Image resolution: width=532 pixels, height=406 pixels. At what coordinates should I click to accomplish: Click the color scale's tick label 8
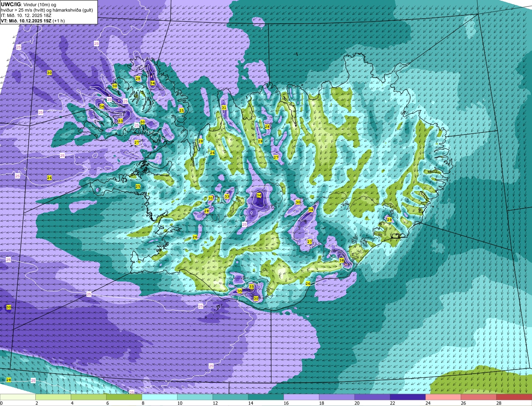pos(143,403)
